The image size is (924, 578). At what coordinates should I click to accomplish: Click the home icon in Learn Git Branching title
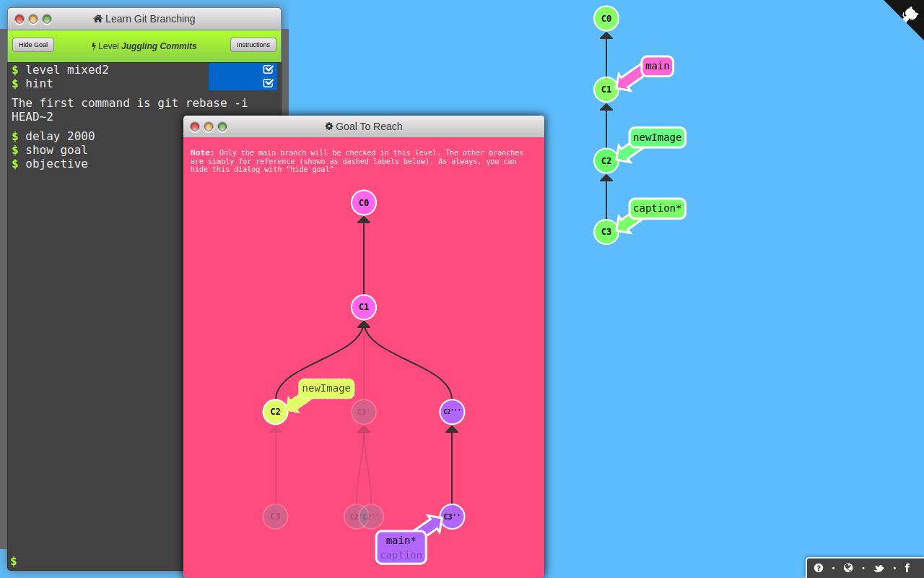coord(98,19)
